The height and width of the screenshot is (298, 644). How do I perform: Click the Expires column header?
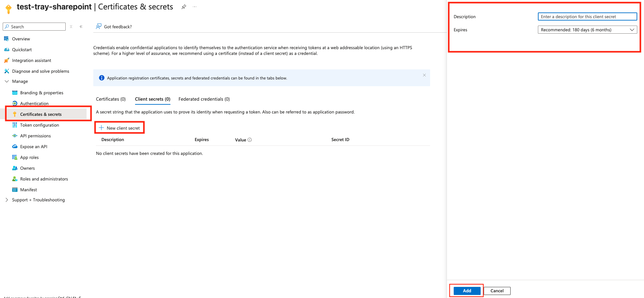(201, 139)
